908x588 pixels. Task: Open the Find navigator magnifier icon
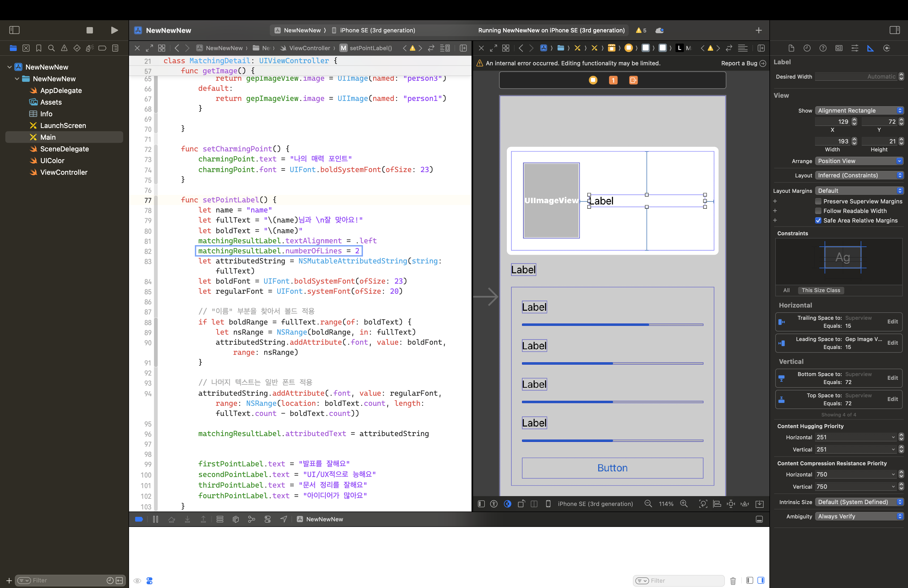click(52, 48)
